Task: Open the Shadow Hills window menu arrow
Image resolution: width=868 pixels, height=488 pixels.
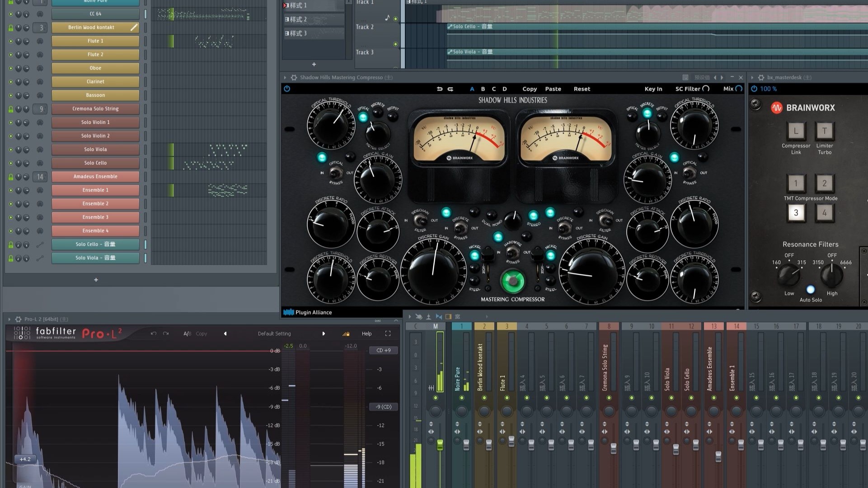Action: tap(285, 78)
